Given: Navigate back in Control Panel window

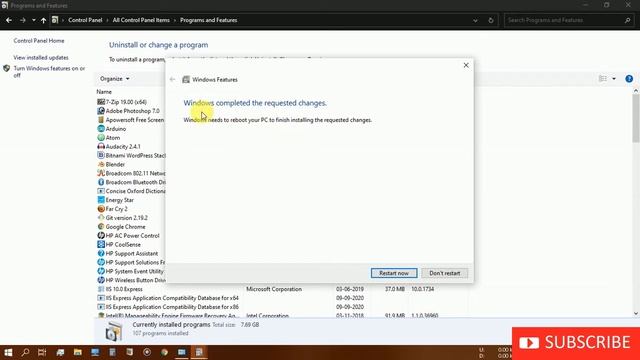Looking at the screenshot, I should (9, 20).
